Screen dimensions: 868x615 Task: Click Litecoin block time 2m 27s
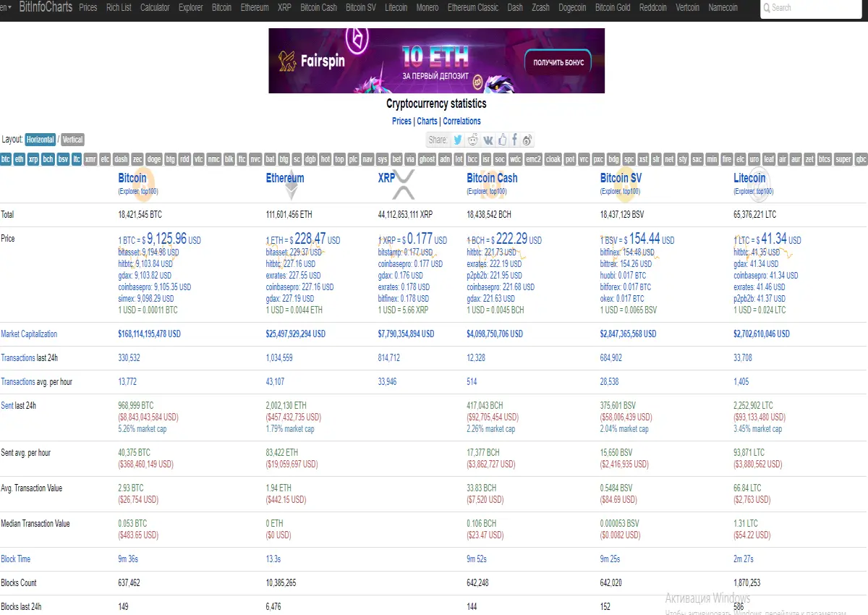pos(744,559)
